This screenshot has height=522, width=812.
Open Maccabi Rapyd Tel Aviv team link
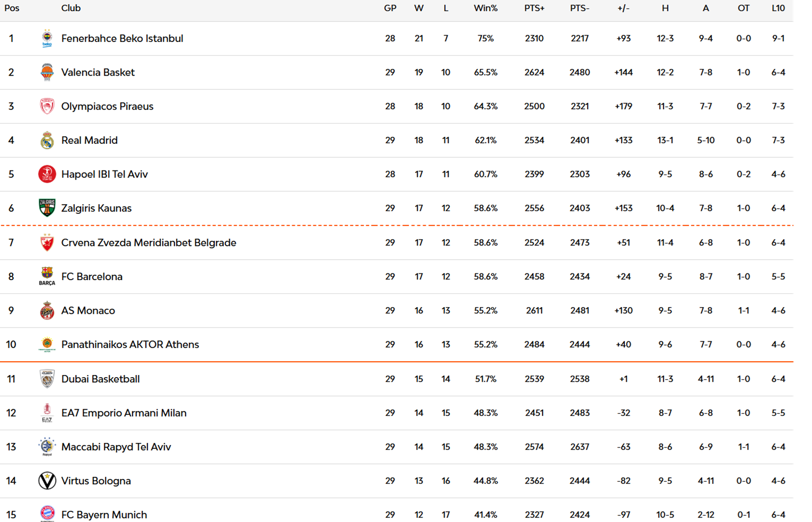pyautogui.click(x=116, y=447)
